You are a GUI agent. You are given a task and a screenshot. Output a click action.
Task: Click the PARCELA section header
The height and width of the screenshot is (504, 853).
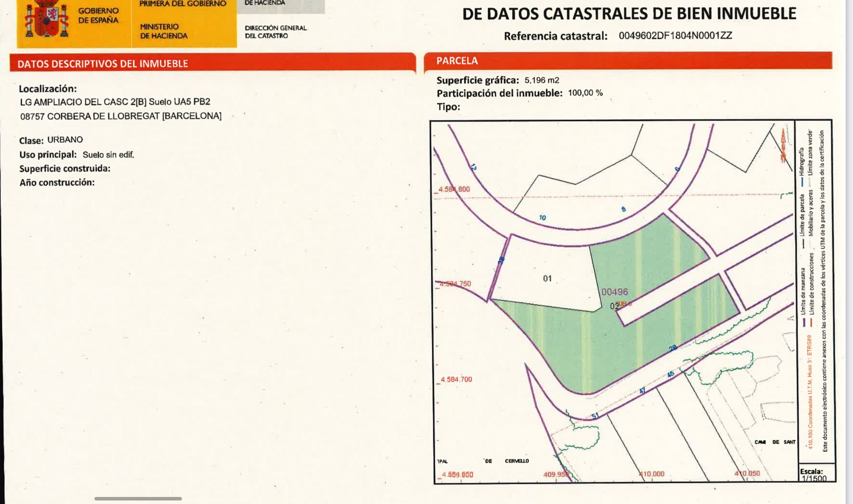coord(457,61)
